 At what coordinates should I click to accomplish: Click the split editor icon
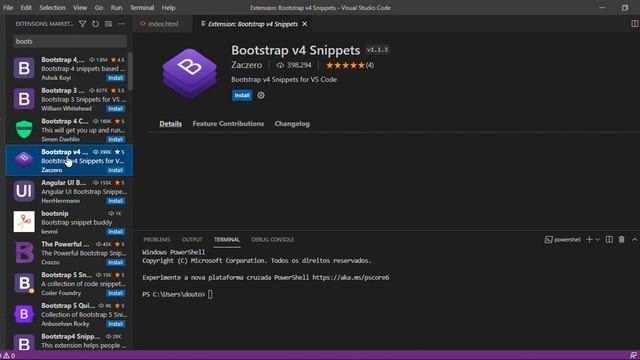tap(635, 24)
